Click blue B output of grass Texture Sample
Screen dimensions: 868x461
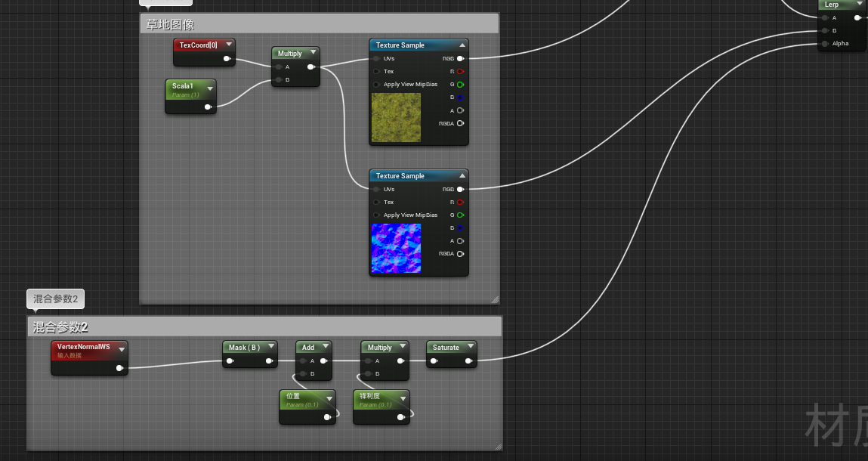point(461,97)
